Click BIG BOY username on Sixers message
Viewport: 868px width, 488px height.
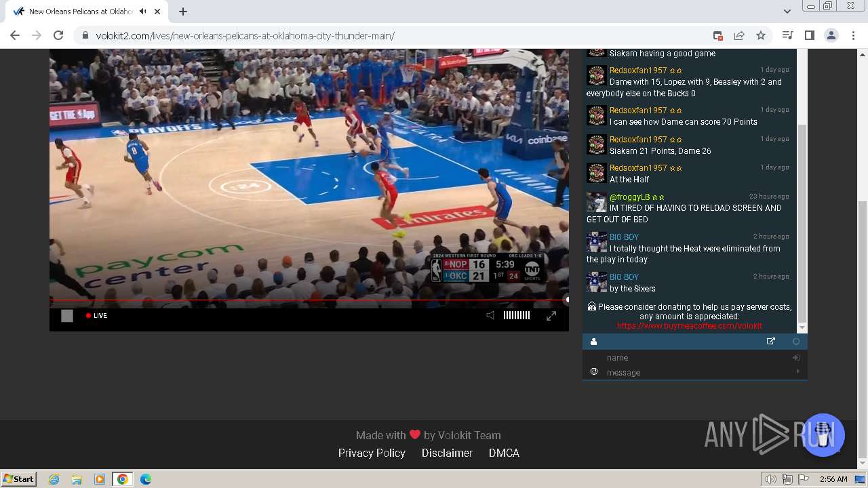coord(624,277)
